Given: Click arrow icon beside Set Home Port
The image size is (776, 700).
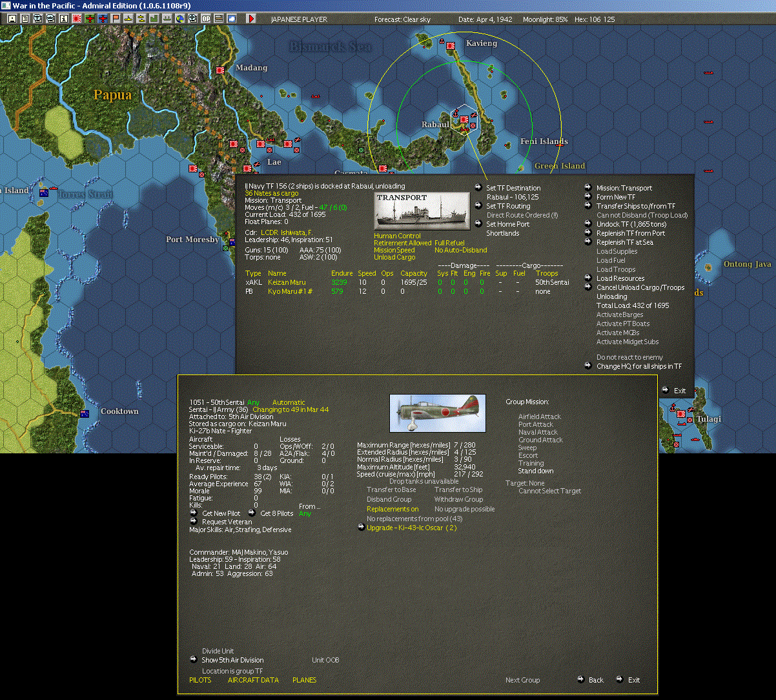Looking at the screenshot, I should [478, 223].
